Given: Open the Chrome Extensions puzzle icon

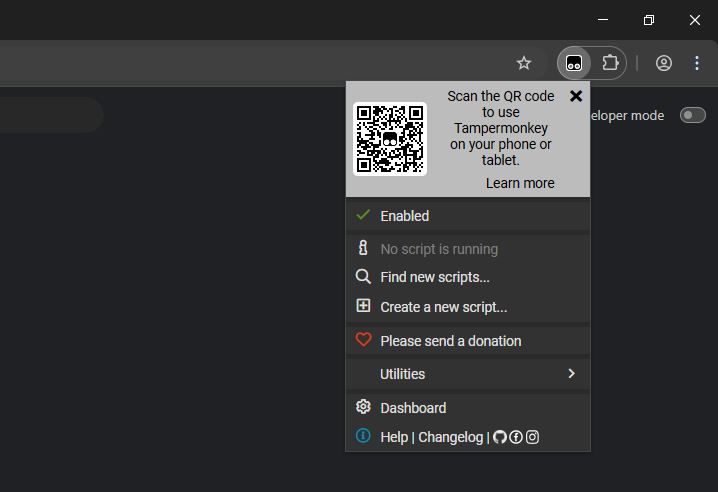Looking at the screenshot, I should tap(610, 63).
